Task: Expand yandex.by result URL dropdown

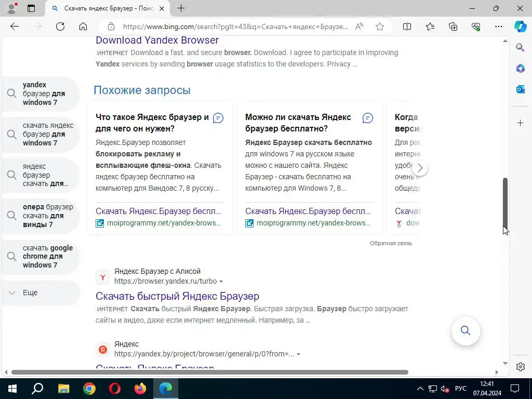Action: point(299,354)
